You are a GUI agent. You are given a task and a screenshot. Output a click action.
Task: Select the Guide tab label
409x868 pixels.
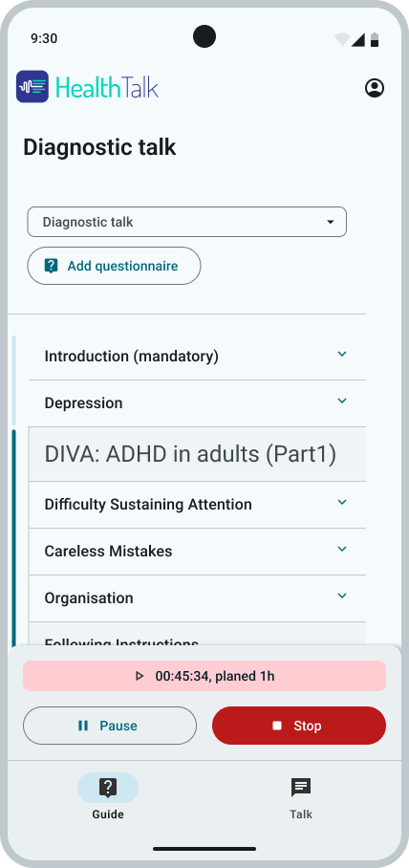click(x=108, y=814)
